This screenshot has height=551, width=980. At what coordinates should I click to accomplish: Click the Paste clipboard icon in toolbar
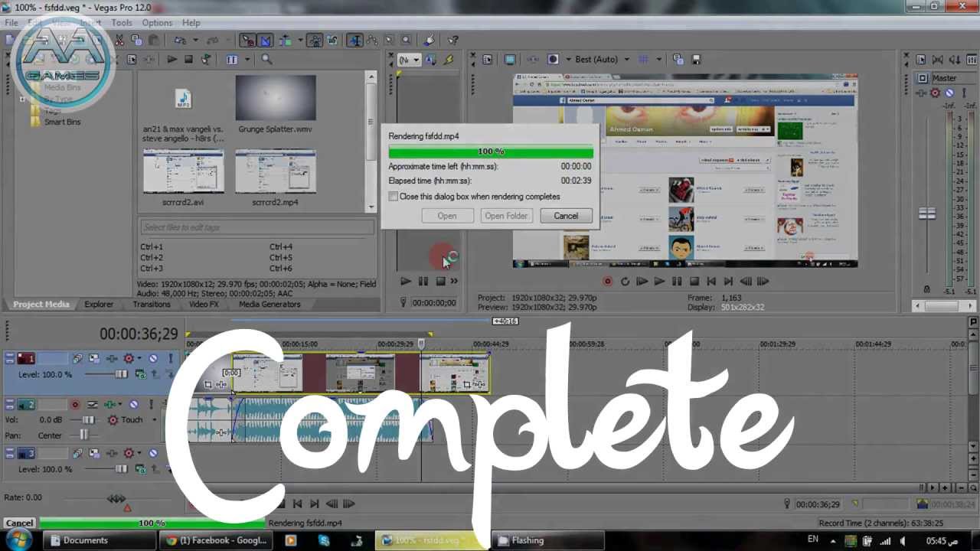point(153,40)
